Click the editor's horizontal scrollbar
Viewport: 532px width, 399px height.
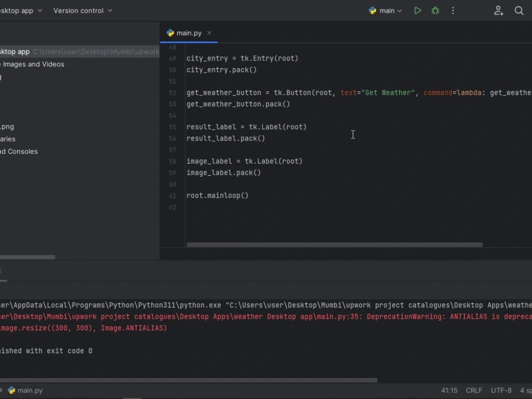[335, 245]
